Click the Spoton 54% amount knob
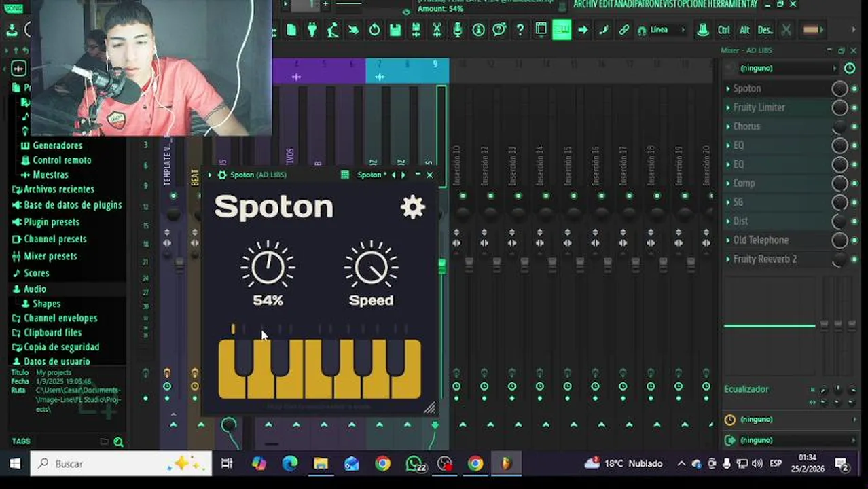The width and height of the screenshot is (868, 489). 268,266
